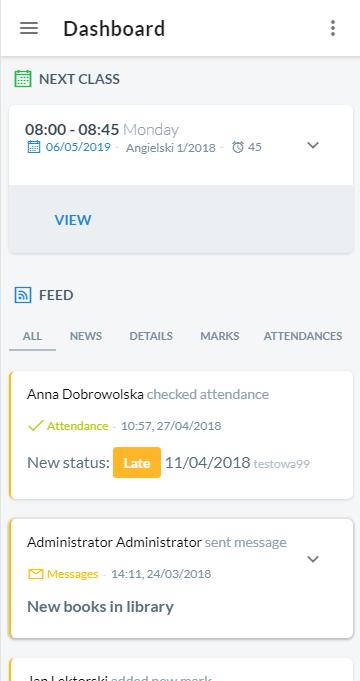Click the green Attendance checkmark icon
Screen dimensions: 360x681
point(35,426)
